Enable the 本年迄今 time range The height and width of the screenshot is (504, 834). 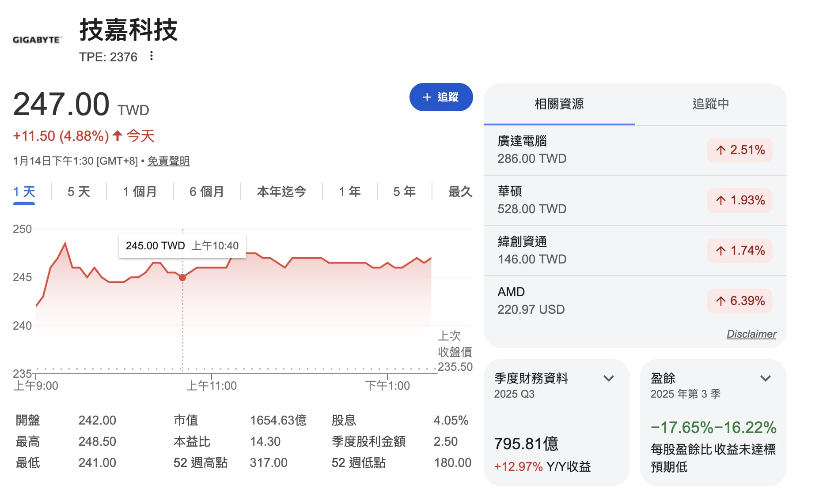(x=281, y=192)
